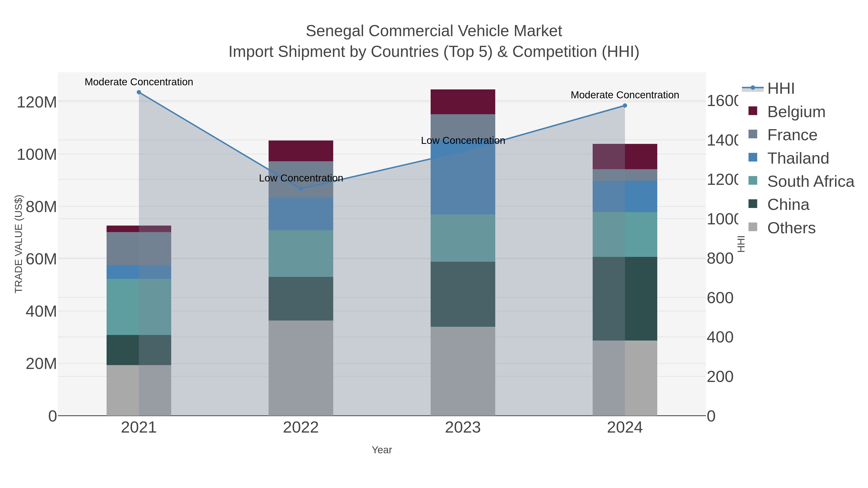Click the France gray-blue legend swatch
This screenshot has height=488, width=868.
(753, 134)
